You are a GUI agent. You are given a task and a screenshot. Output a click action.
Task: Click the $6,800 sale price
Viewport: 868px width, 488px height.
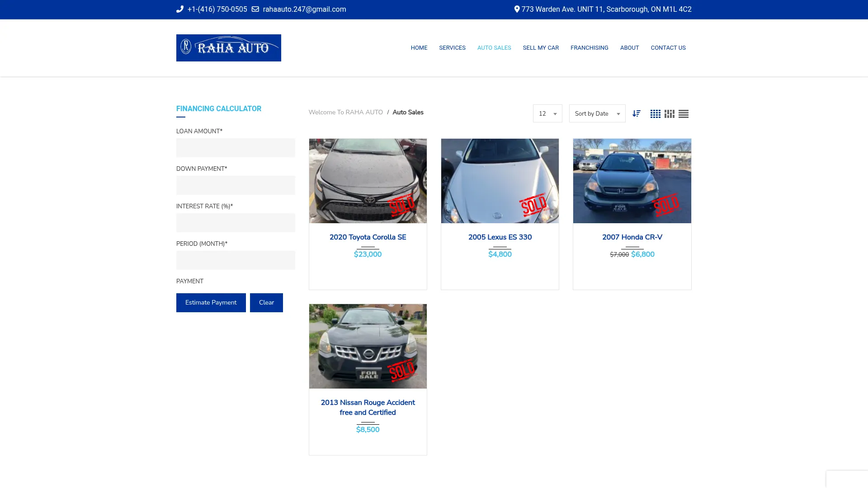pyautogui.click(x=643, y=254)
